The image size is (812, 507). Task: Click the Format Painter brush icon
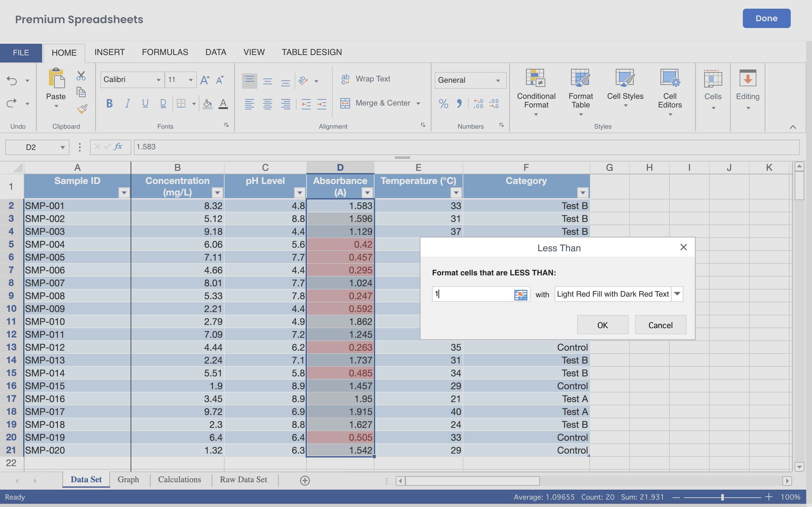coord(82,109)
